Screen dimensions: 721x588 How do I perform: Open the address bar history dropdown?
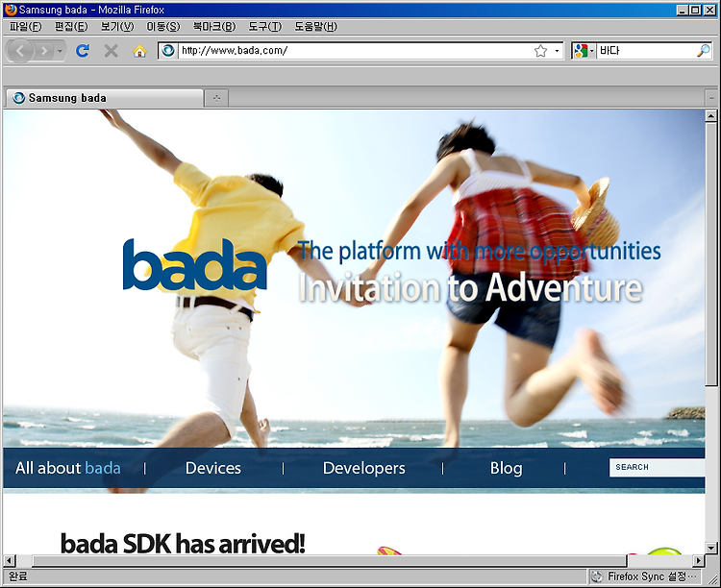(x=557, y=51)
